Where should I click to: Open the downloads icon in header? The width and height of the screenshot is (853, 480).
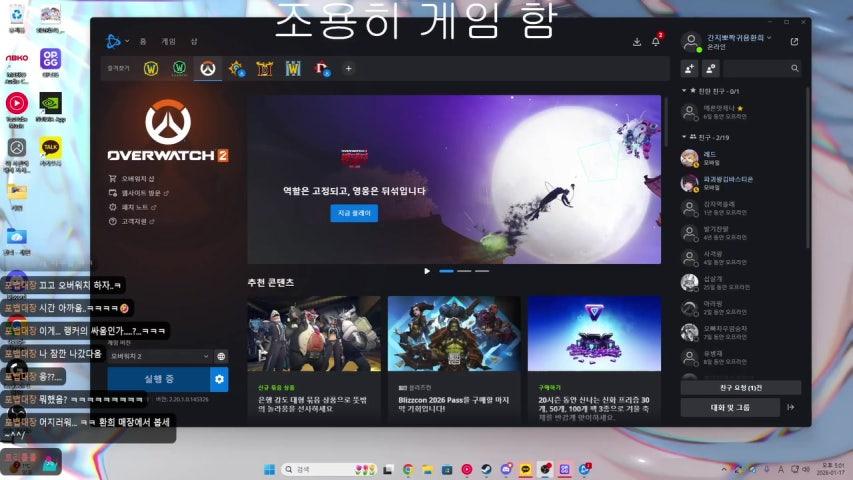point(637,42)
